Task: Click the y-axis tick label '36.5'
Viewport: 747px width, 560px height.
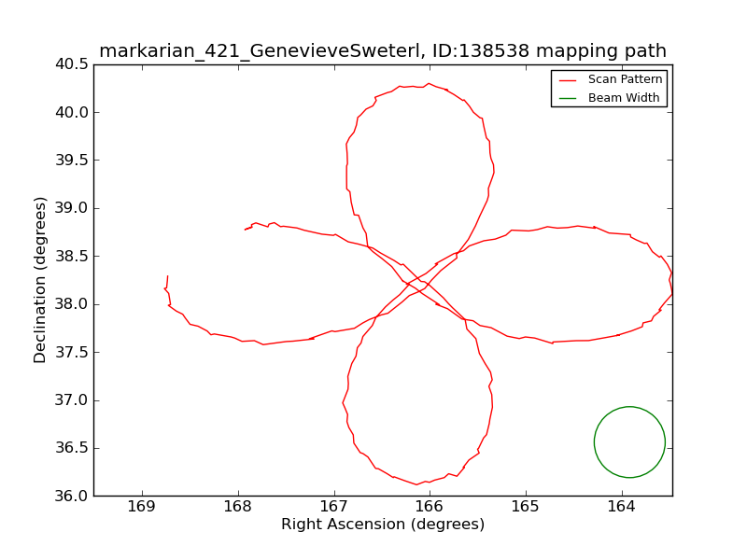Action: click(72, 448)
